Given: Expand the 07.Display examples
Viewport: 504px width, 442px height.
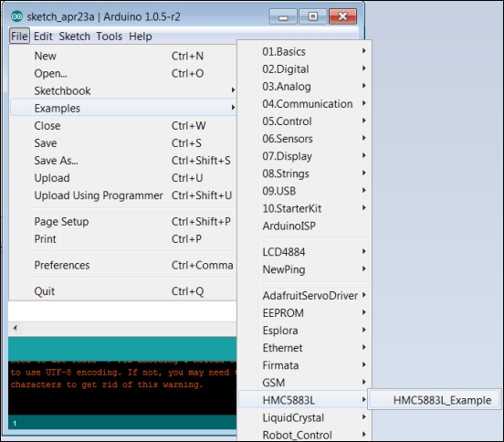Looking at the screenshot, I should pyautogui.click(x=305, y=156).
